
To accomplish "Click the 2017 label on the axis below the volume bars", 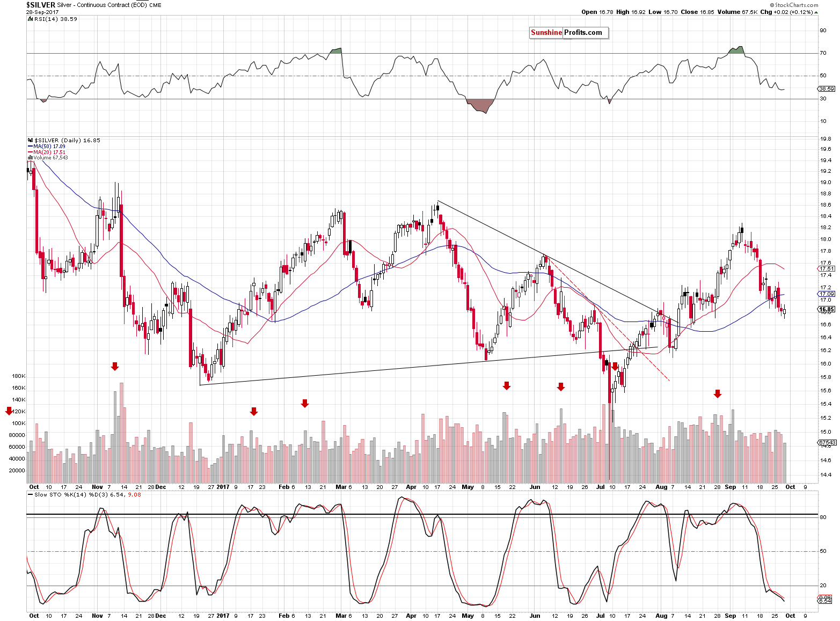I will 223,487.
